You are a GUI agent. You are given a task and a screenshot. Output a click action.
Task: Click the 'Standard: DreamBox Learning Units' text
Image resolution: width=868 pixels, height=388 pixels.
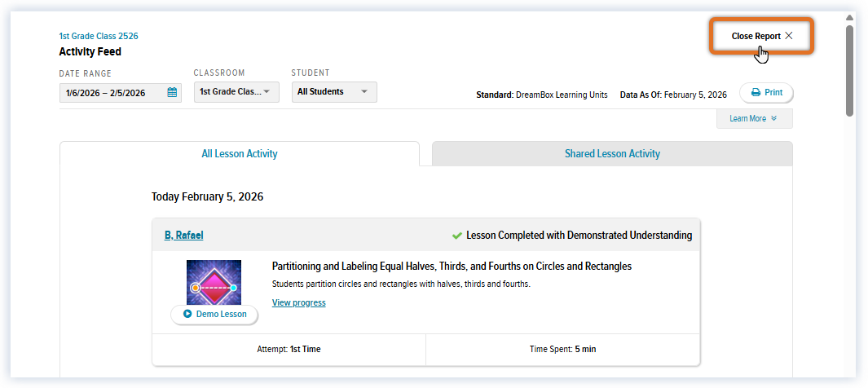(x=542, y=95)
